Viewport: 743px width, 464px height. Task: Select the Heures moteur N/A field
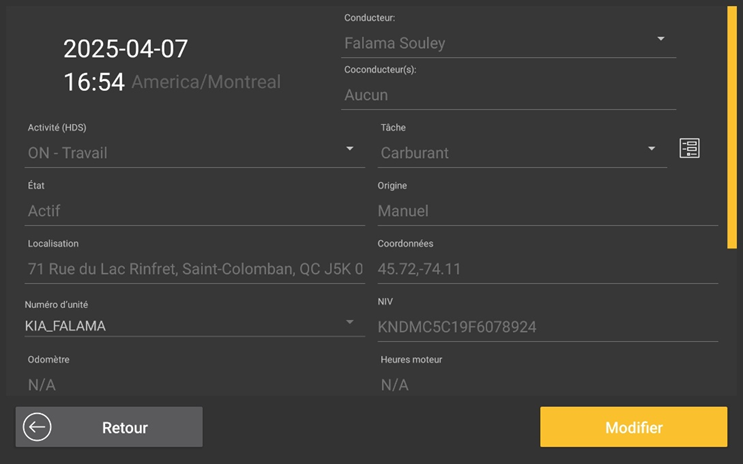pos(546,384)
